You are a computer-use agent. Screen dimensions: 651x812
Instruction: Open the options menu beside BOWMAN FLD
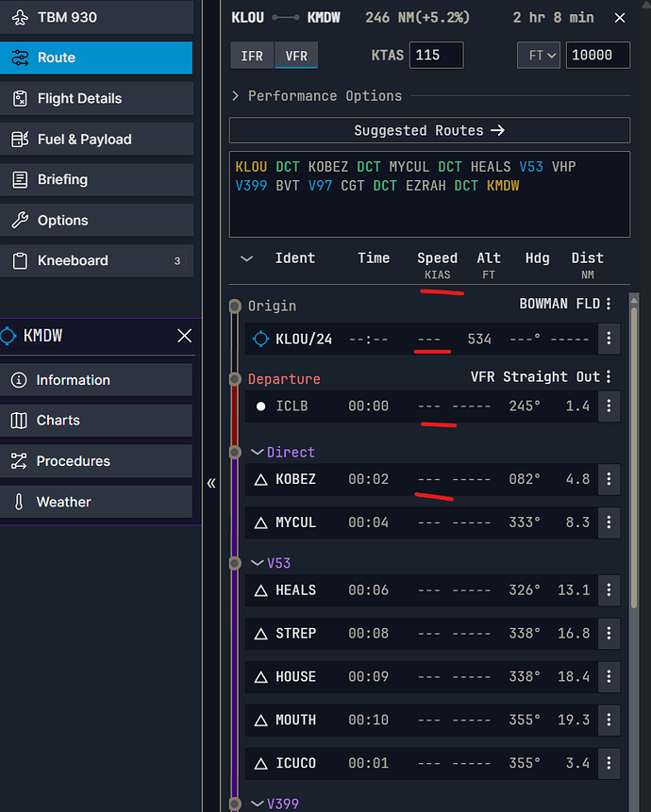[609, 304]
